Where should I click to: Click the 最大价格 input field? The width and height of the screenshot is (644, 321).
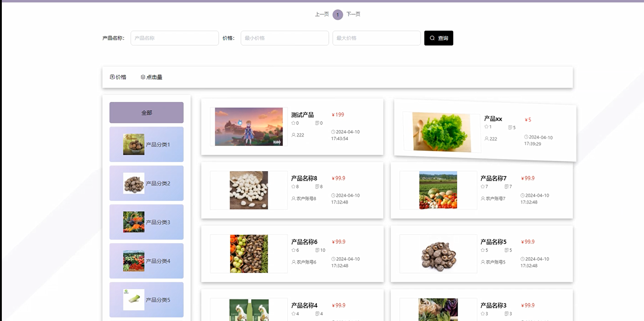[376, 38]
